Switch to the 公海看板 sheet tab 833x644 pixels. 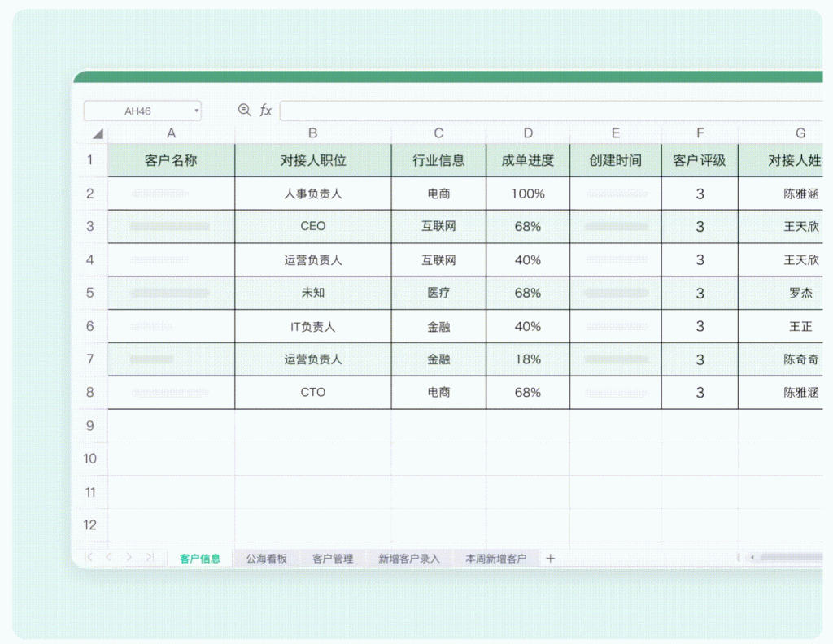(267, 559)
